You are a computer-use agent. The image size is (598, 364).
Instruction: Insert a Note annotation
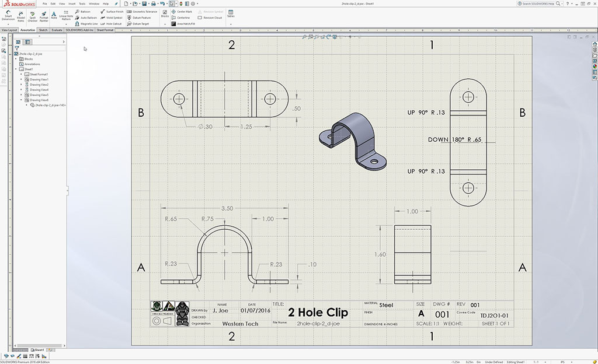(x=54, y=15)
